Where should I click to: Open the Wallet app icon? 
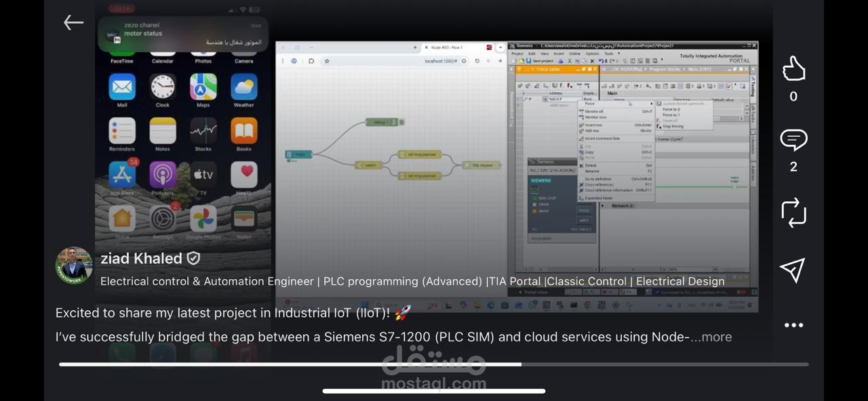[x=244, y=219]
